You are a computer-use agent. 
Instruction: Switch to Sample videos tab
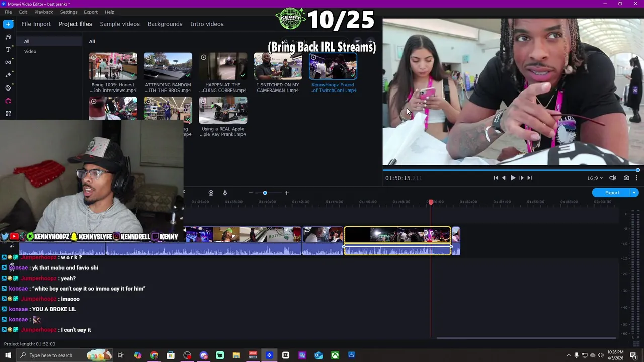point(120,24)
